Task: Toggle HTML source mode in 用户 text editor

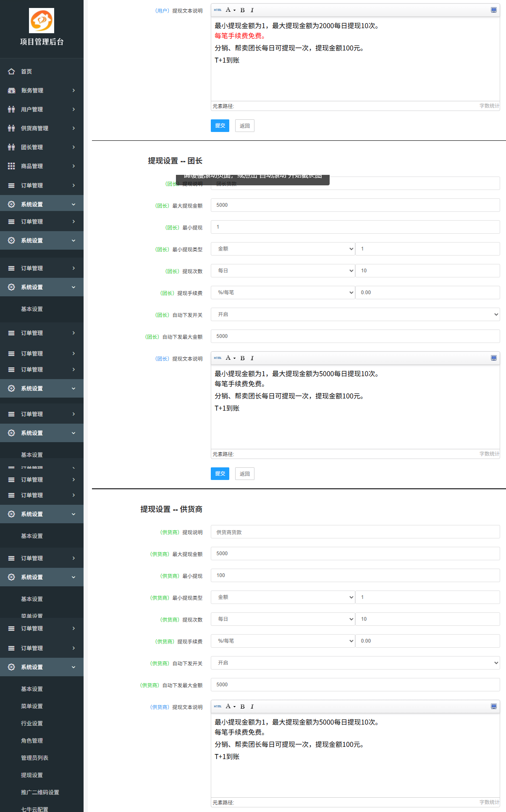Action: tap(218, 10)
